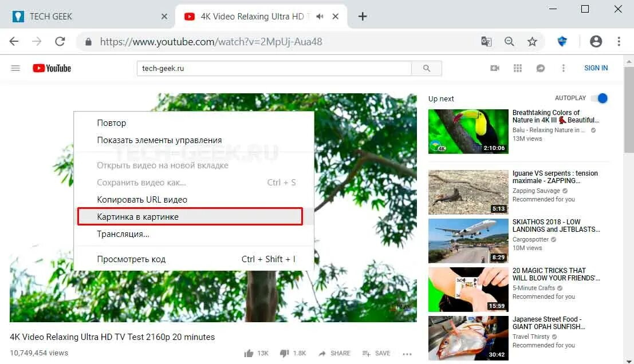The image size is (634, 364).
Task: Click the YouTube search magnifier button
Action: 427,68
